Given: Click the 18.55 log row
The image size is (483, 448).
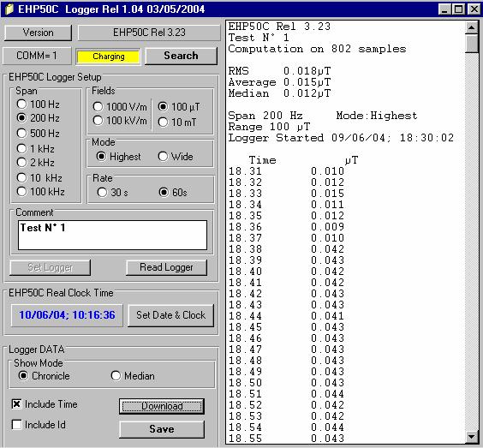Looking at the screenshot, I should (x=286, y=438).
